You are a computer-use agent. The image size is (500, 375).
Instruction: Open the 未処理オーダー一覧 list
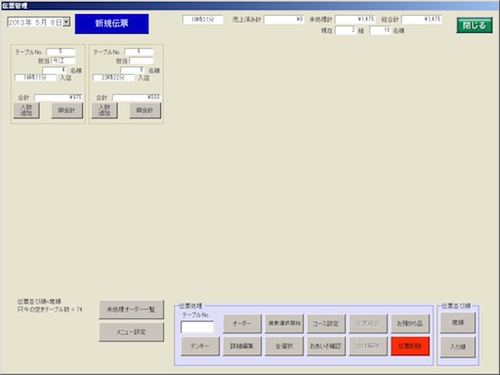coord(131,310)
